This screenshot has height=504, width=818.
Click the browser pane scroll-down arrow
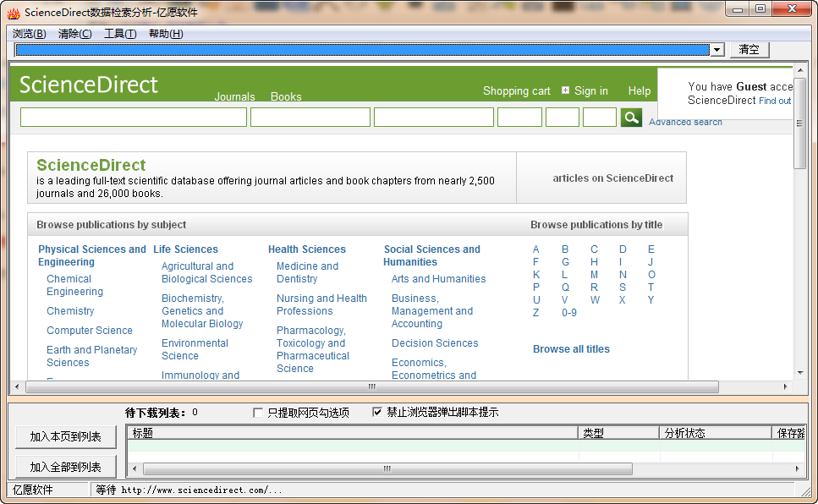pos(799,373)
